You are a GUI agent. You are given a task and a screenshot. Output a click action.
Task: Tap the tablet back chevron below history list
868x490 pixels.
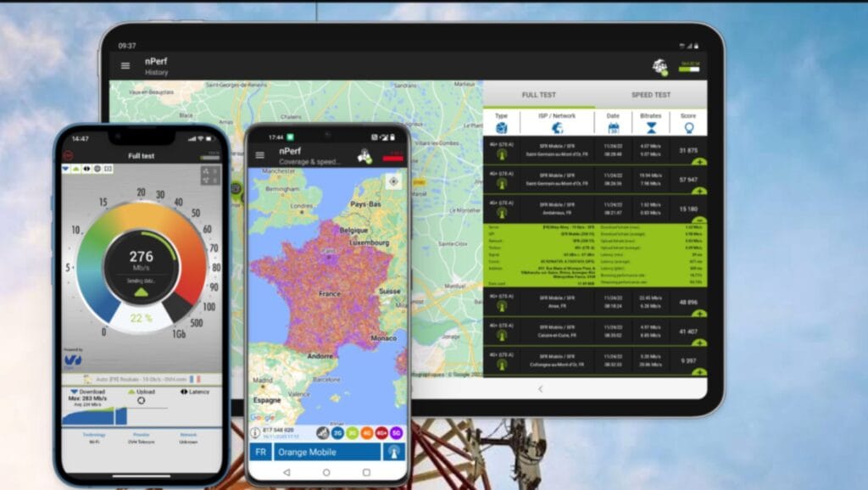[x=540, y=389]
